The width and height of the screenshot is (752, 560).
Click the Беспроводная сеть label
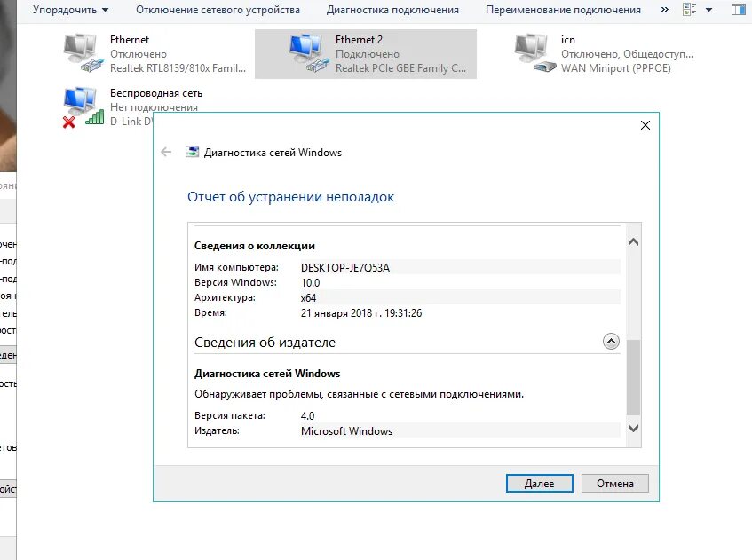point(156,93)
